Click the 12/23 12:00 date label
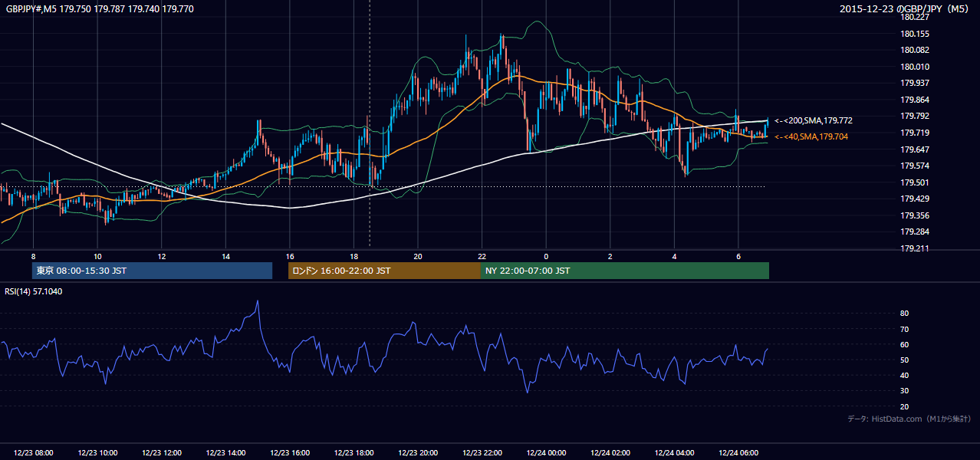 click(x=162, y=453)
